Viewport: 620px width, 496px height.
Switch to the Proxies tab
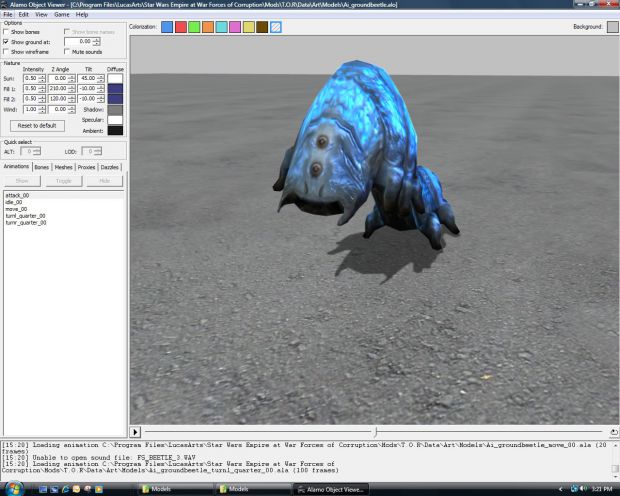click(x=86, y=167)
